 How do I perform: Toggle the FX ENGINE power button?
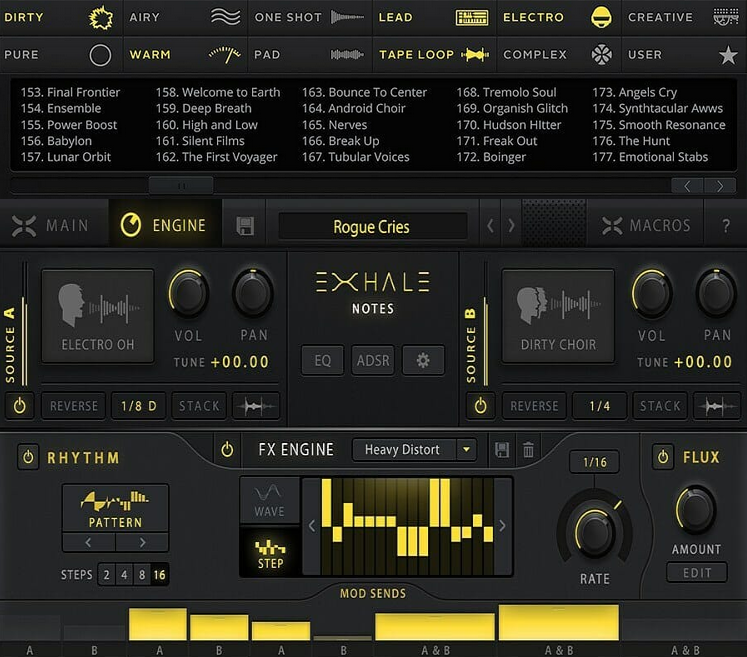[x=227, y=449]
